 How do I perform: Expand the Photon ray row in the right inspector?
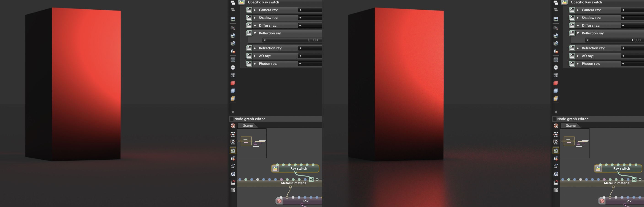pyautogui.click(x=578, y=64)
